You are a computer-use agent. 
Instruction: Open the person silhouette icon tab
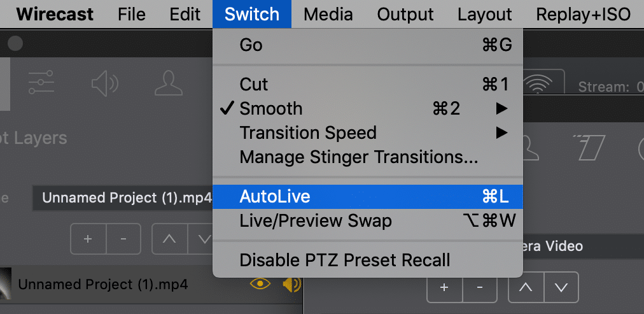[x=169, y=83]
